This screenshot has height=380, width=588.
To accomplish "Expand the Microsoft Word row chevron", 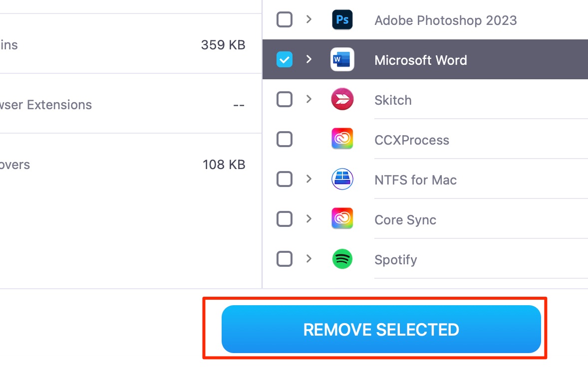I will pyautogui.click(x=308, y=59).
